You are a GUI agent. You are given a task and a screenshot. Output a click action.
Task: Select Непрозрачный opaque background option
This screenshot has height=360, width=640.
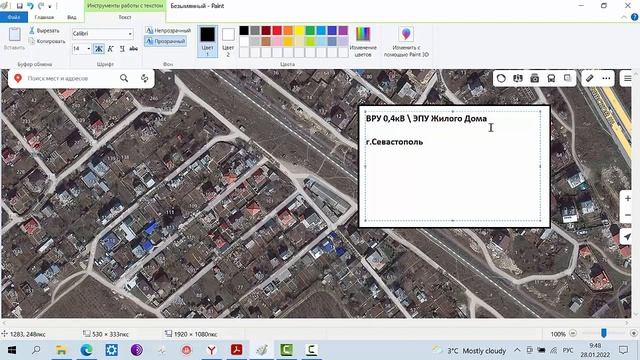[x=168, y=31]
